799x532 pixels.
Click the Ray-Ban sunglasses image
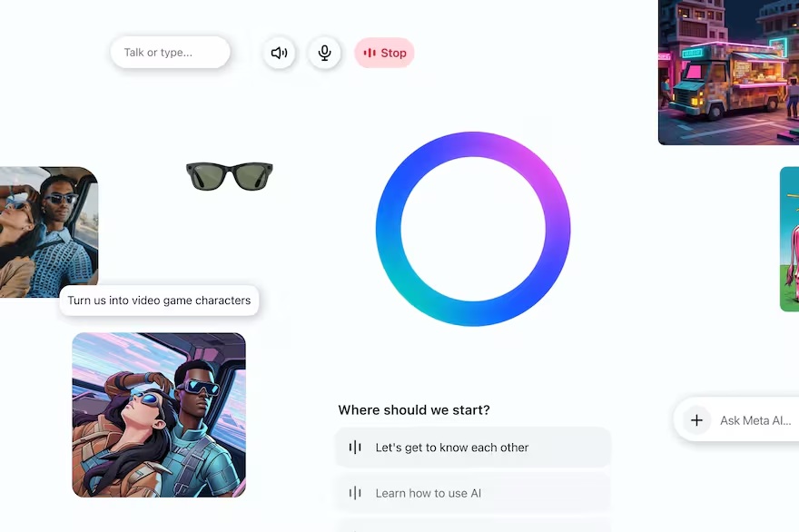[230, 176]
